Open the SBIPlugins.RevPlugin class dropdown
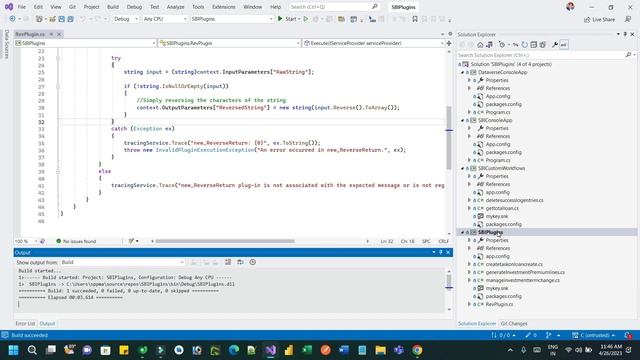 click(229, 43)
